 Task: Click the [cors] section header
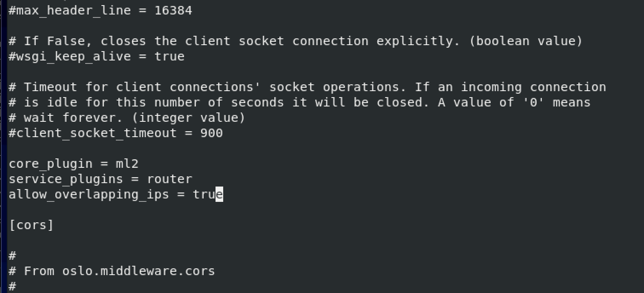point(31,225)
